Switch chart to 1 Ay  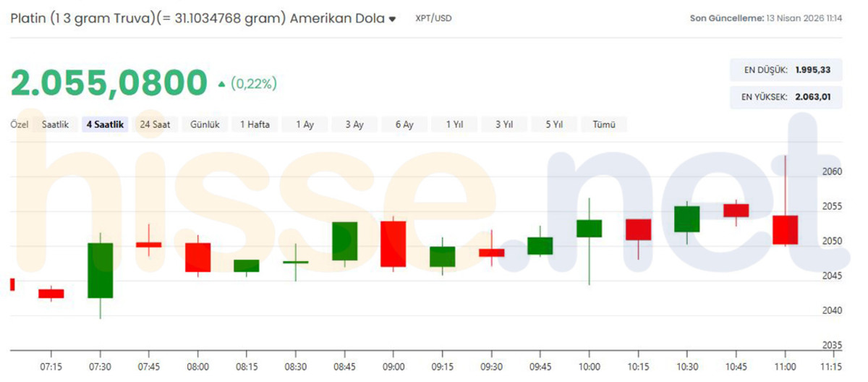click(x=305, y=124)
